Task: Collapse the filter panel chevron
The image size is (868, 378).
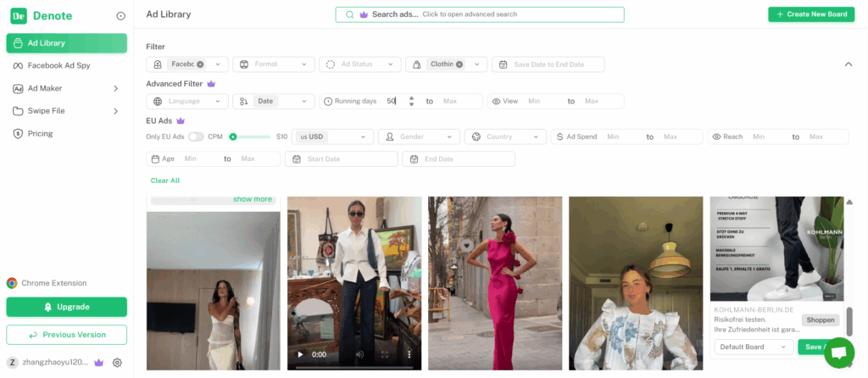Action: coord(848,64)
